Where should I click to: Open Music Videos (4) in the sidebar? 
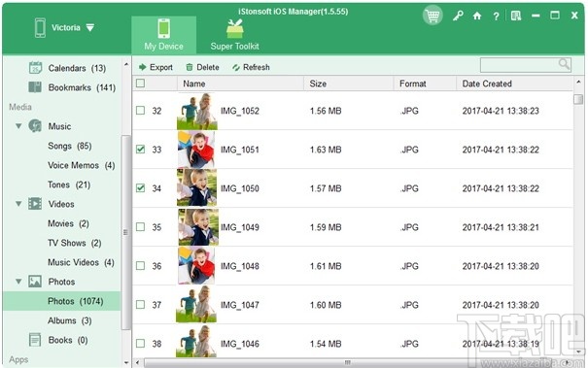pyautogui.click(x=81, y=262)
